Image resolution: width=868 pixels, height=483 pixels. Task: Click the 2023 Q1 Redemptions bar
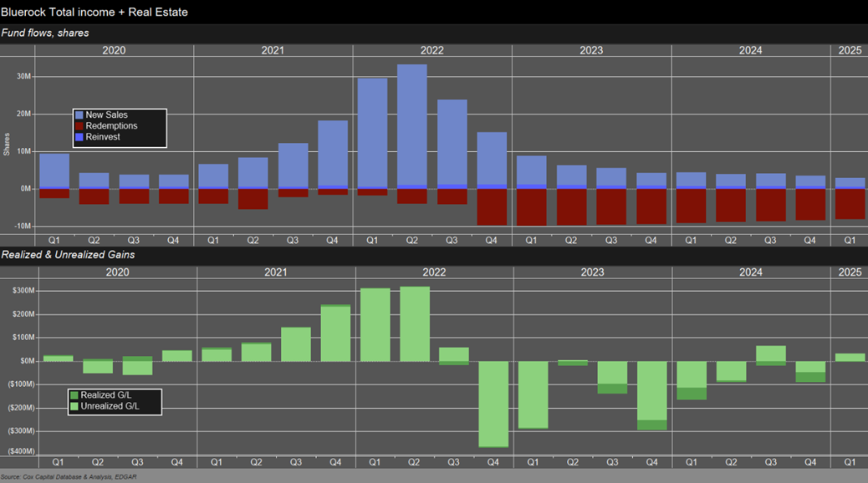click(531, 206)
